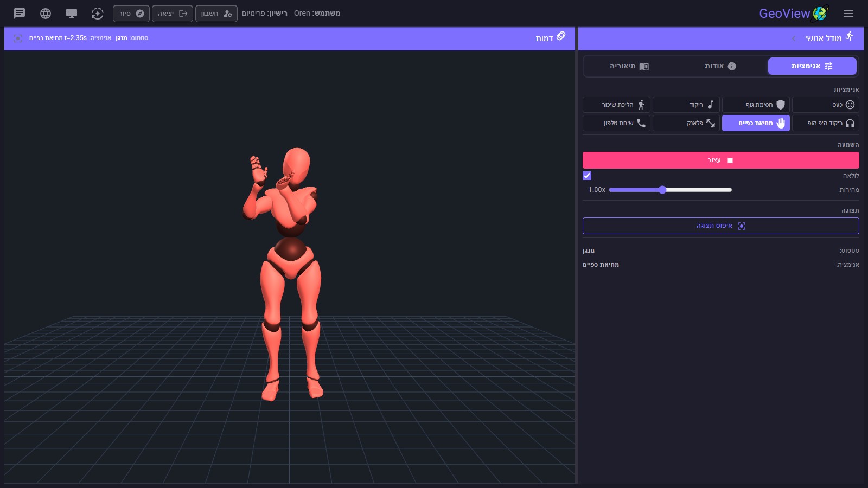Open the language globe icon
This screenshot has height=488, width=868.
point(46,14)
